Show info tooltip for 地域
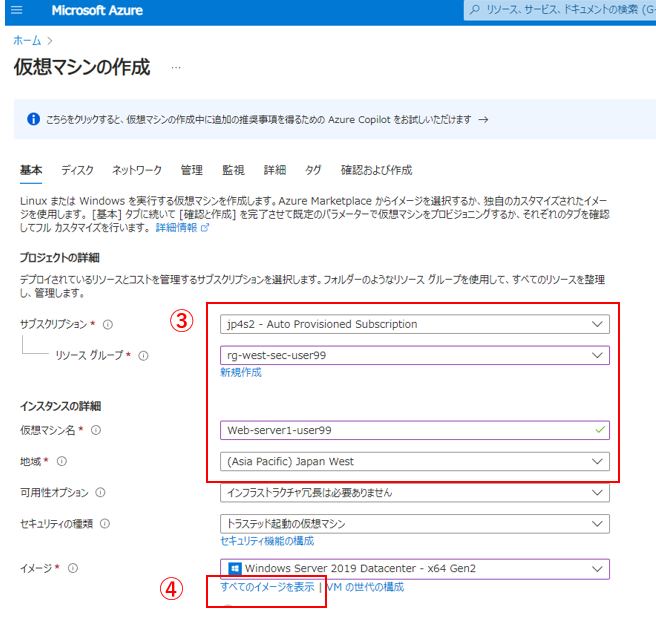The width and height of the screenshot is (656, 628). 62,461
